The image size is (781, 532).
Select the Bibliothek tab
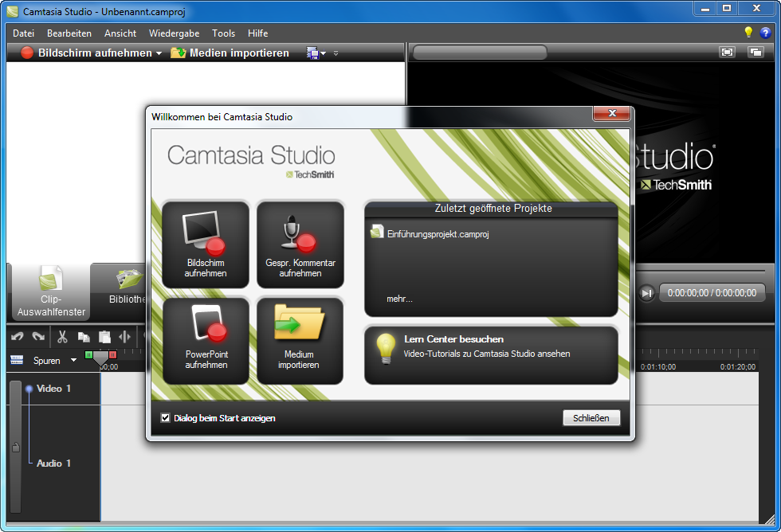(119, 292)
